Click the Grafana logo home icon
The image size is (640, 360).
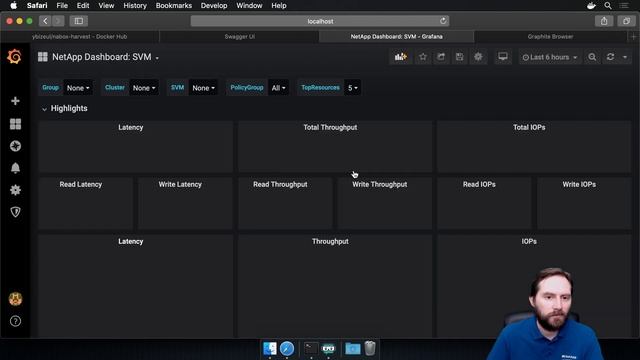[14, 57]
